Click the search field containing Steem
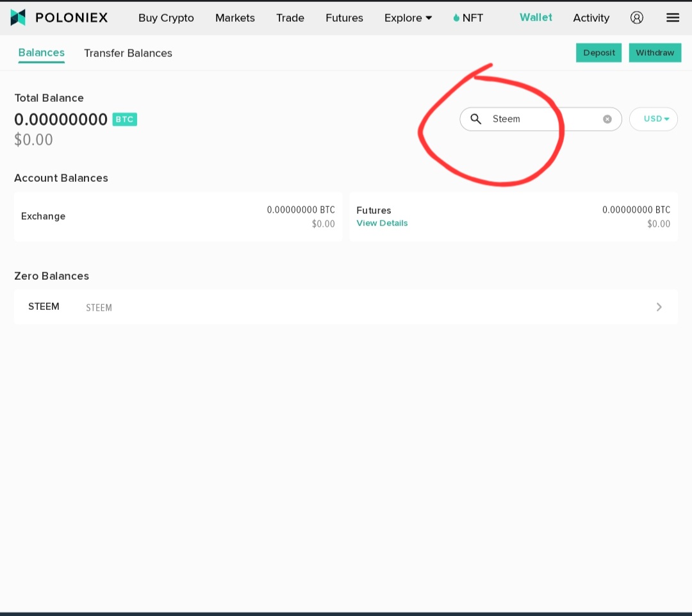 click(541, 119)
